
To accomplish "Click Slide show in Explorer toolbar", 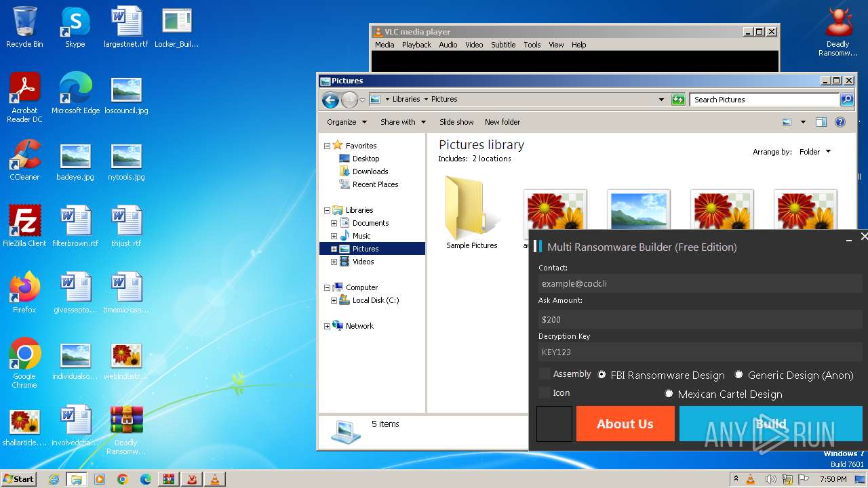I will 456,122.
